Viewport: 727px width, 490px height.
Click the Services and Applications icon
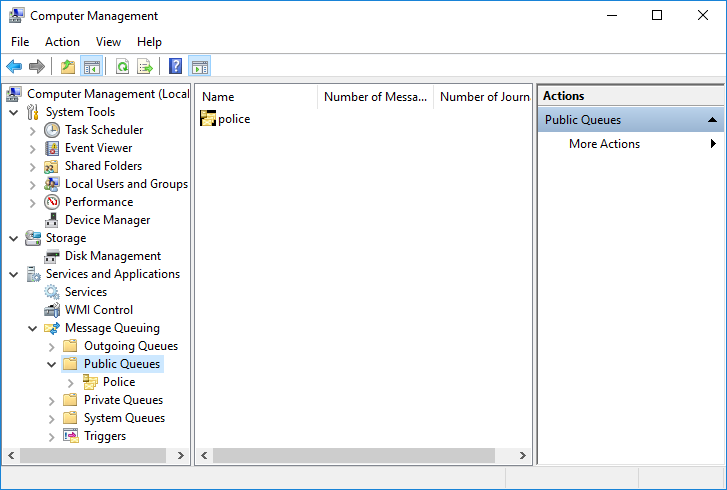pos(33,274)
